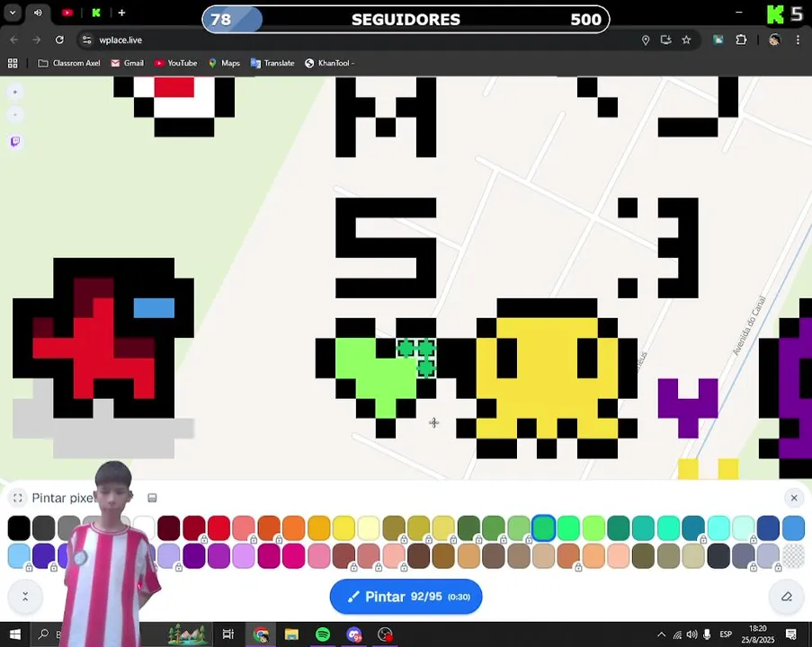This screenshot has width=812, height=647.
Task: Select the dark slate nearly black swatch
Action: pos(718,556)
